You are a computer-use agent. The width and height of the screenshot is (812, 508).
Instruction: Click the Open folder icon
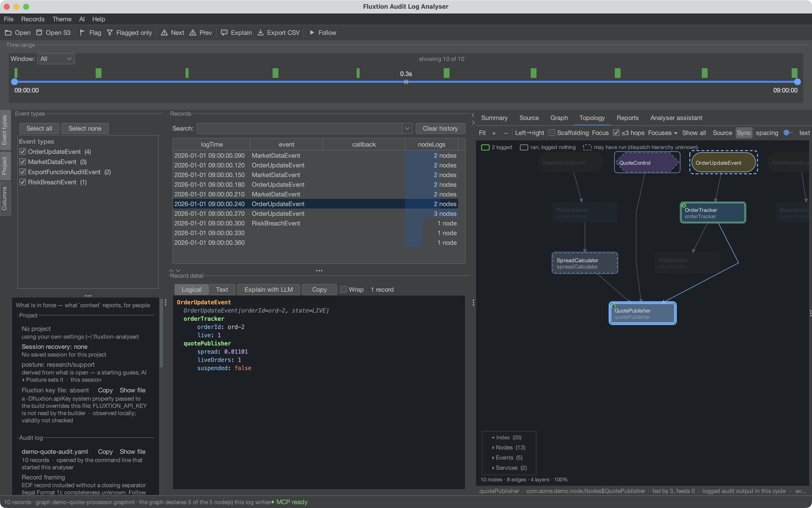8,33
